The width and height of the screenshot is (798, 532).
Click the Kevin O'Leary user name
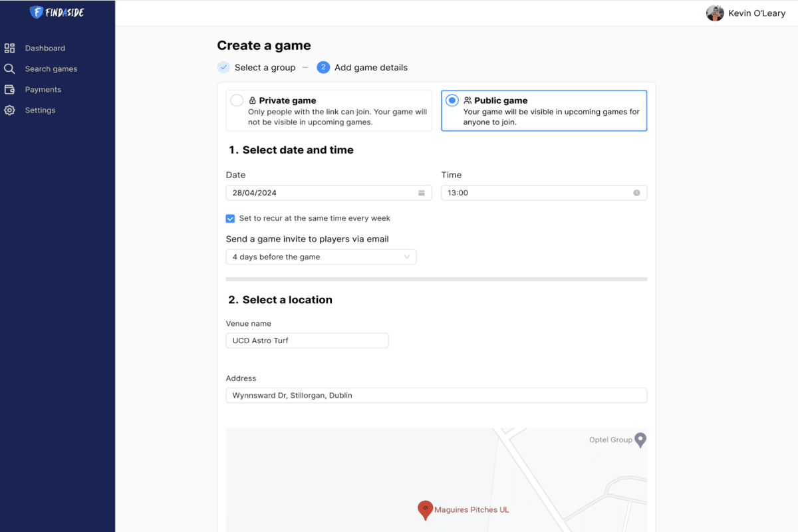[757, 13]
